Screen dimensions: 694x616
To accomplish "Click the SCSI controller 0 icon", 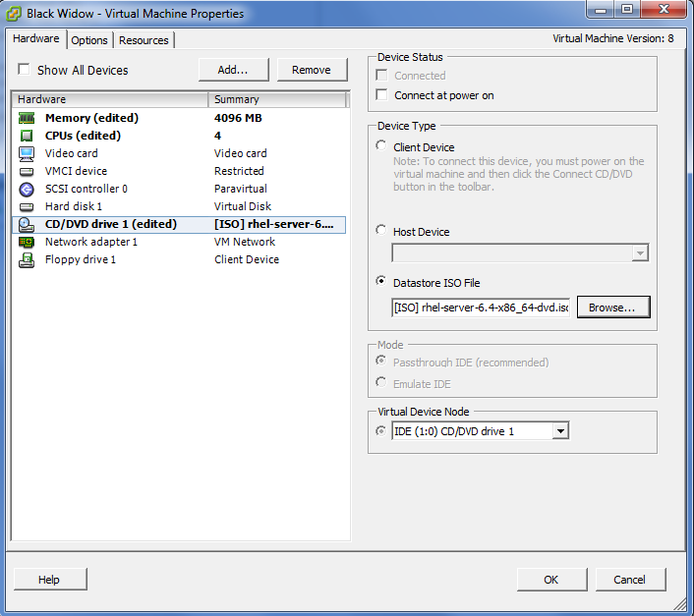I will 27,189.
